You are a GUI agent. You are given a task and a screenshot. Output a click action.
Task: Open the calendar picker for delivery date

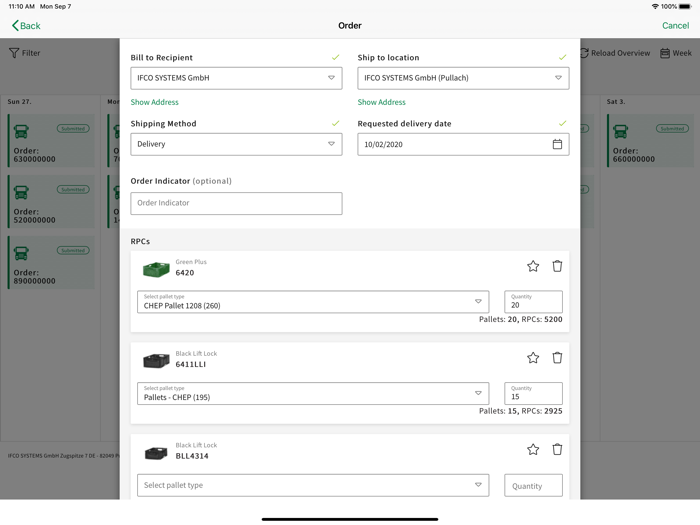click(557, 144)
